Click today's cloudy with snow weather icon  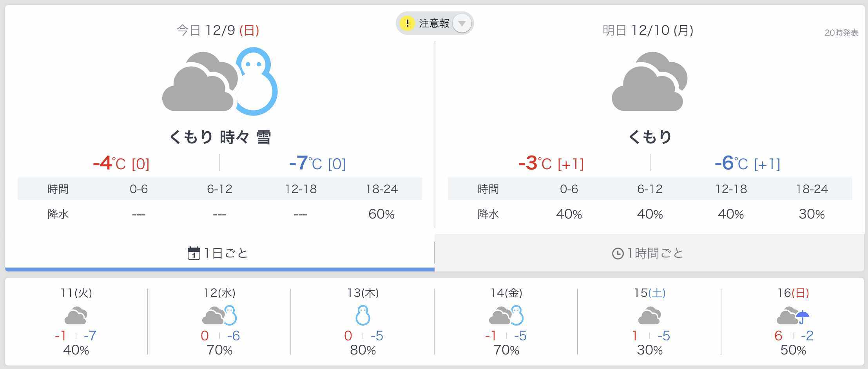tap(220, 81)
